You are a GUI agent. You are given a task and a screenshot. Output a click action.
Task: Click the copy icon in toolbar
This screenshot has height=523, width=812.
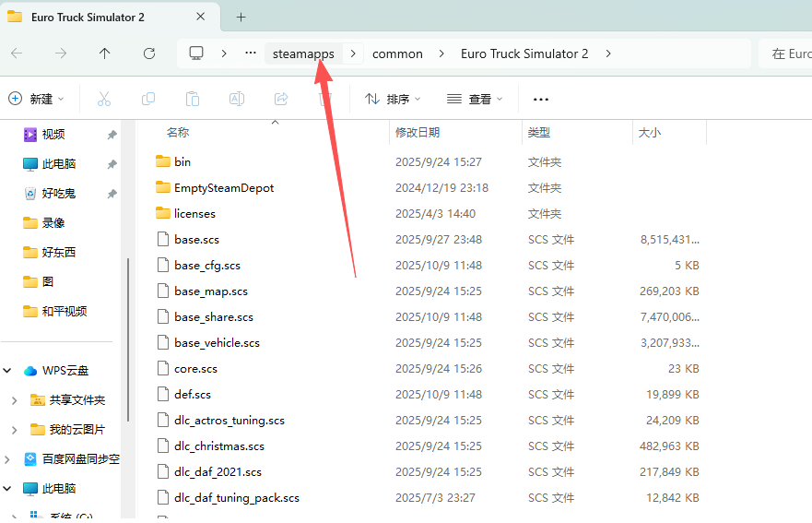click(148, 99)
